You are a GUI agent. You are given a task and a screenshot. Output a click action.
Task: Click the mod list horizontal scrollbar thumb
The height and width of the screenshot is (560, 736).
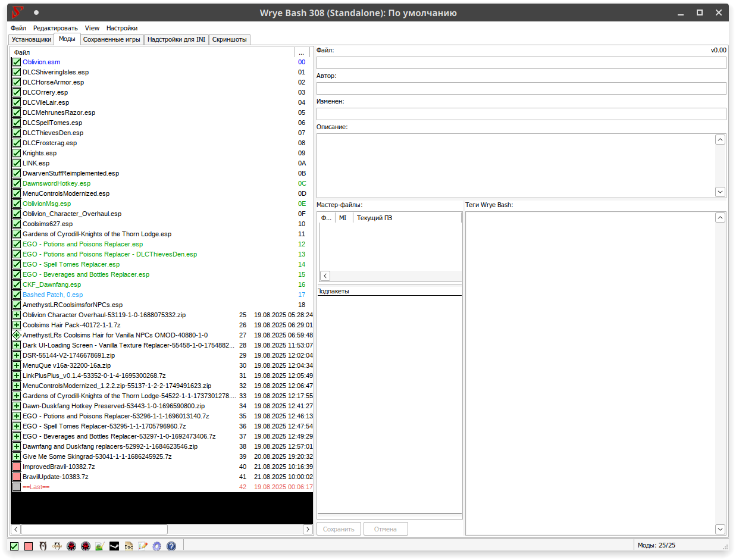pyautogui.click(x=94, y=529)
